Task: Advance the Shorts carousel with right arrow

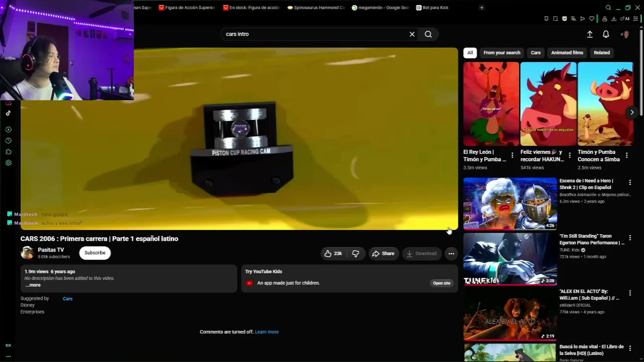Action: [632, 112]
